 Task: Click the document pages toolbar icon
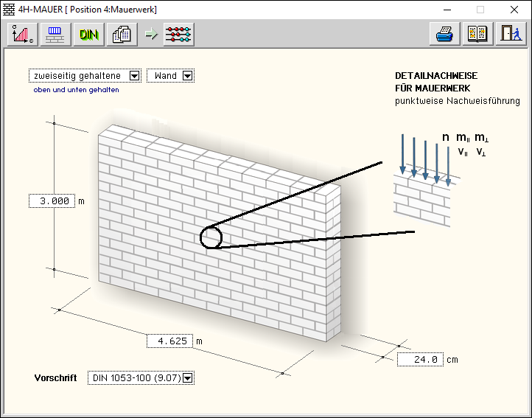(121, 35)
